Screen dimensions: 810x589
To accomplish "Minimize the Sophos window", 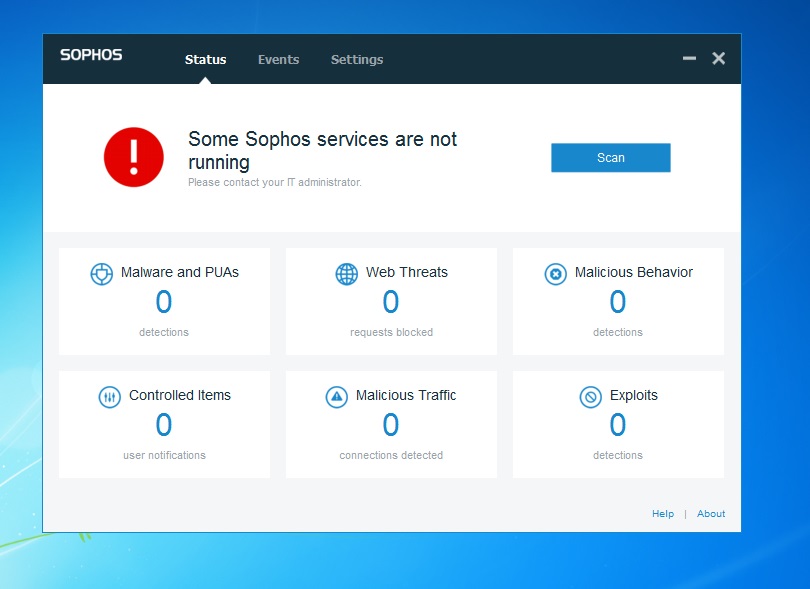I will tap(689, 58).
